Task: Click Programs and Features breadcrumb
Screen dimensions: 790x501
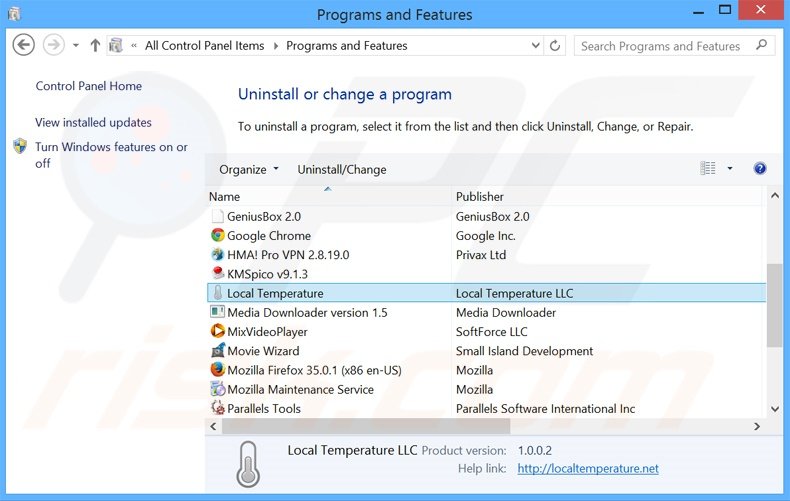Action: coord(347,46)
